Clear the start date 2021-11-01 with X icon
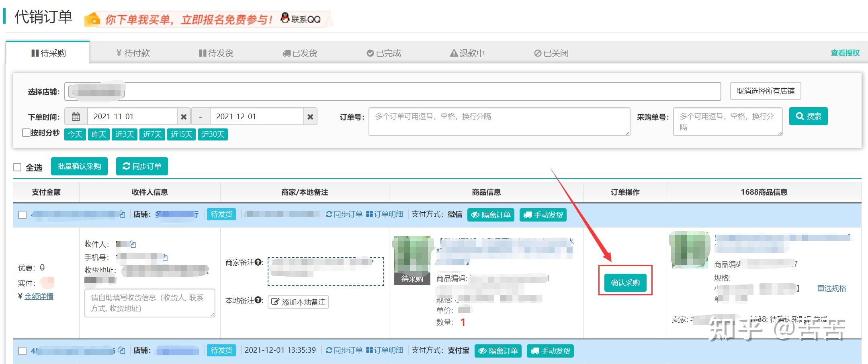Screen dimensions: 868x364 184,116
